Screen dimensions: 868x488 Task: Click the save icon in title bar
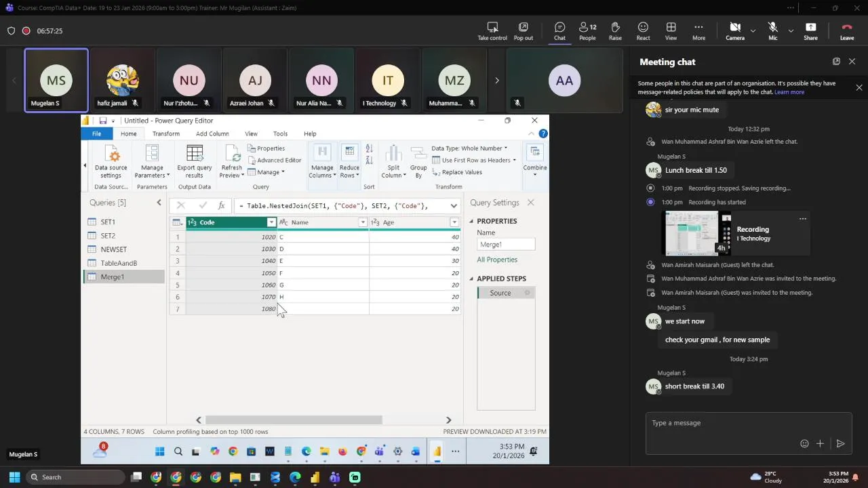(103, 121)
